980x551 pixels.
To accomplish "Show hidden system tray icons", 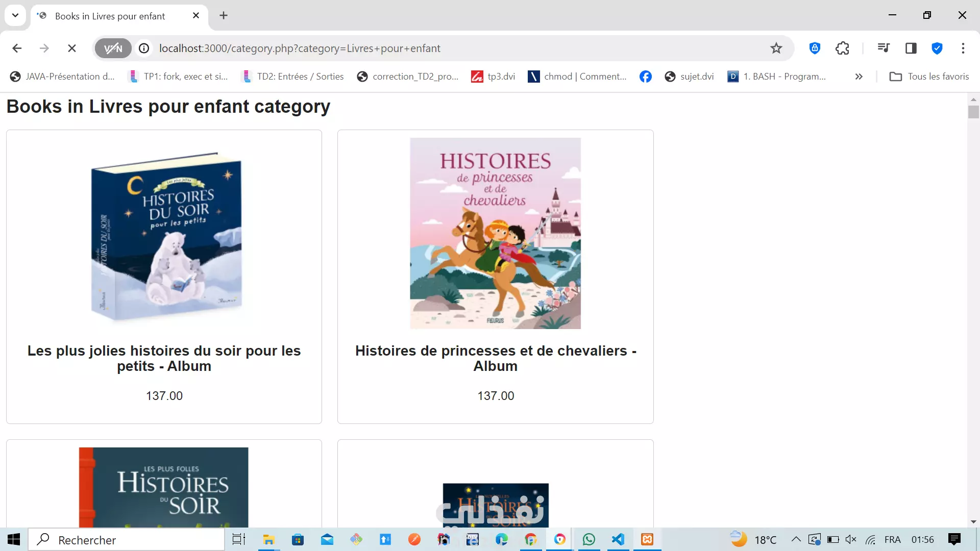I will pos(796,539).
